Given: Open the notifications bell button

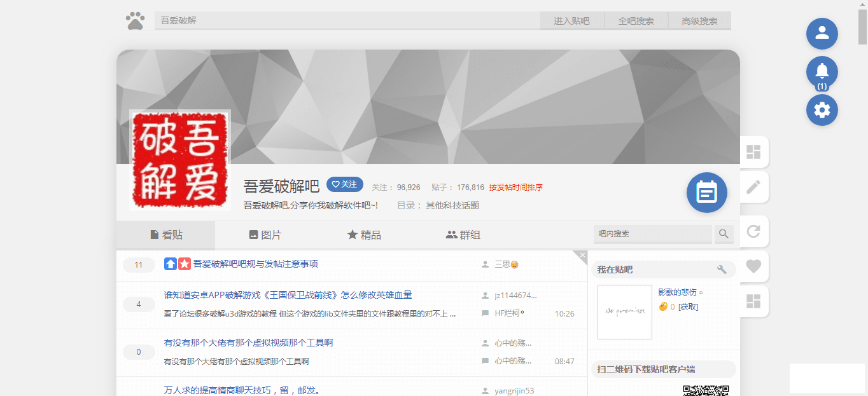Looking at the screenshot, I should click(x=822, y=72).
